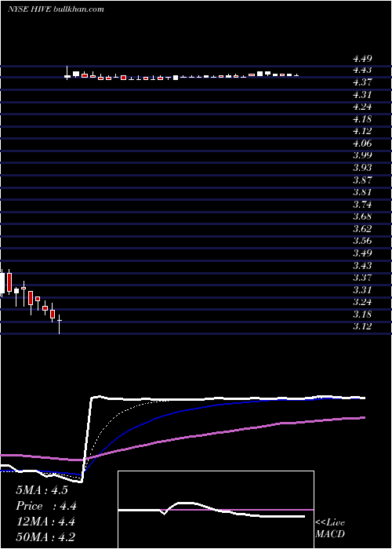This screenshot has width=392, height=549.
Task: Open the MACD inset chart panel
Action: tap(216, 510)
